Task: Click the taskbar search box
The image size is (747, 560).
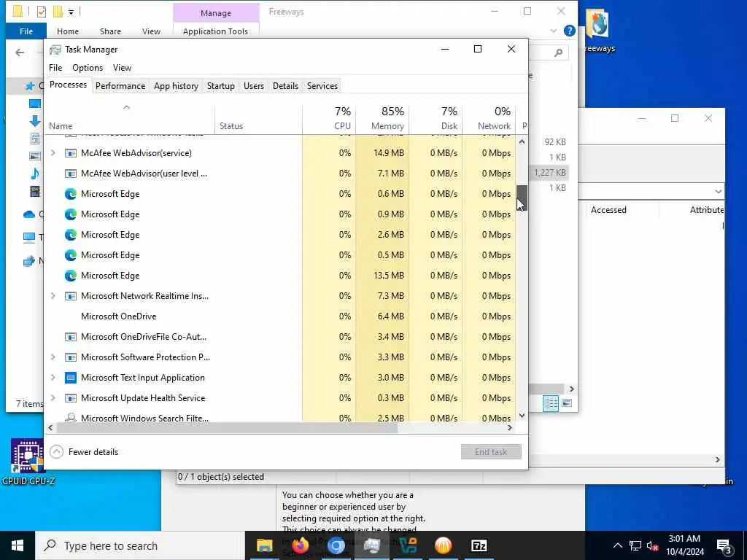Action: [140, 545]
